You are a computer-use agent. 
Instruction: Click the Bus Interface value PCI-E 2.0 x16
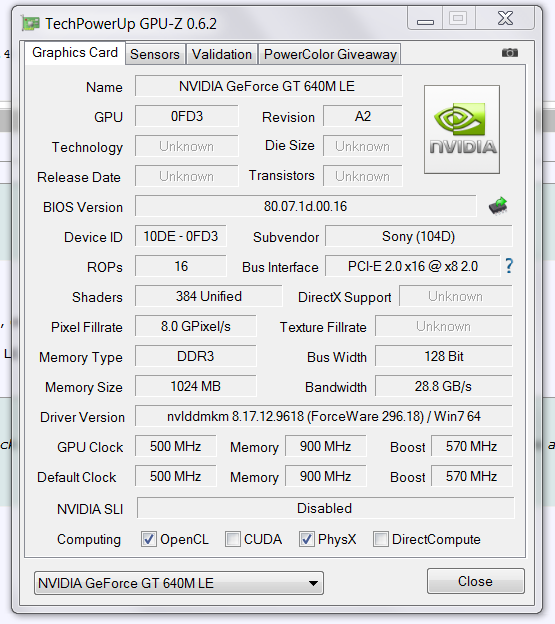click(413, 266)
